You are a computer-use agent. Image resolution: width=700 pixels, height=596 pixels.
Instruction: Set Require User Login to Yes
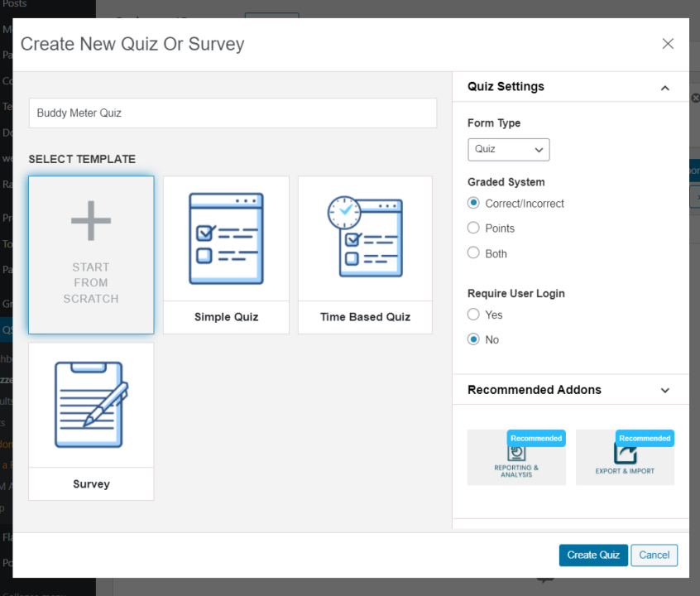[474, 315]
